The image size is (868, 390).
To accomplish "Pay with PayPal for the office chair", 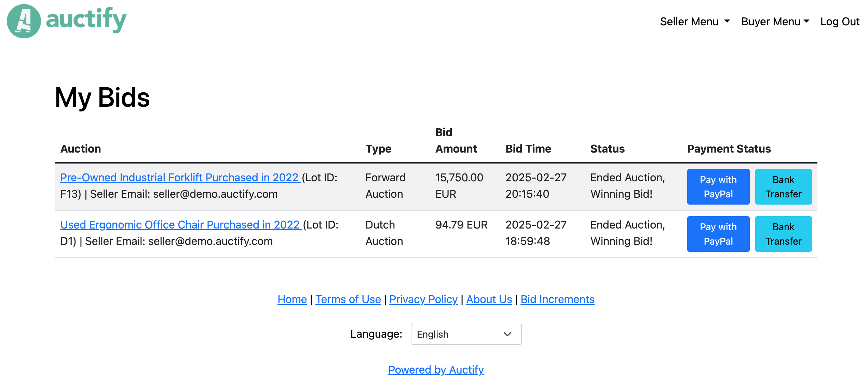I will pyautogui.click(x=718, y=234).
